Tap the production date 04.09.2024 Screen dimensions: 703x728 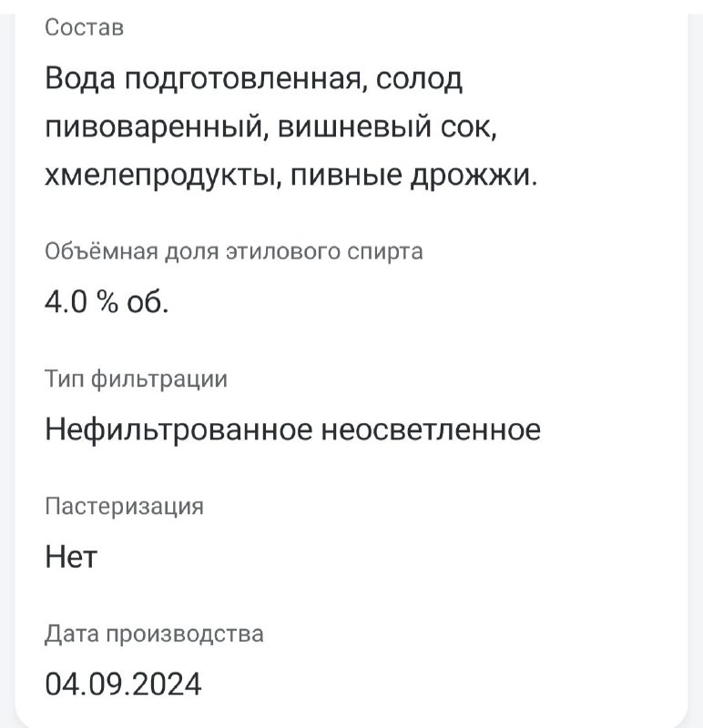[x=123, y=684]
